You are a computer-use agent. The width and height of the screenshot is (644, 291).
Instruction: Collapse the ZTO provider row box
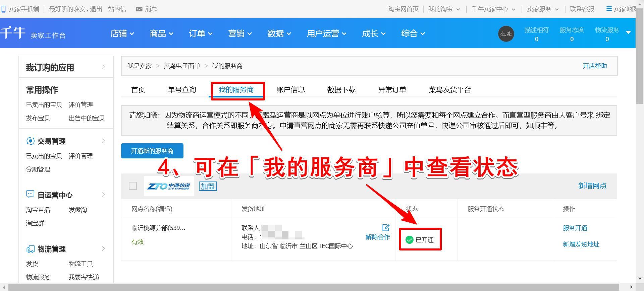pos(133,186)
